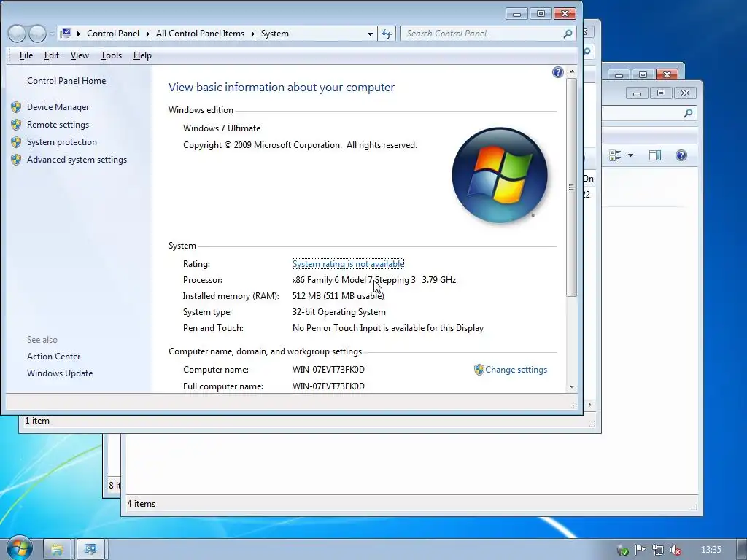Open the Windows Explorer taskbar icon

[57, 550]
